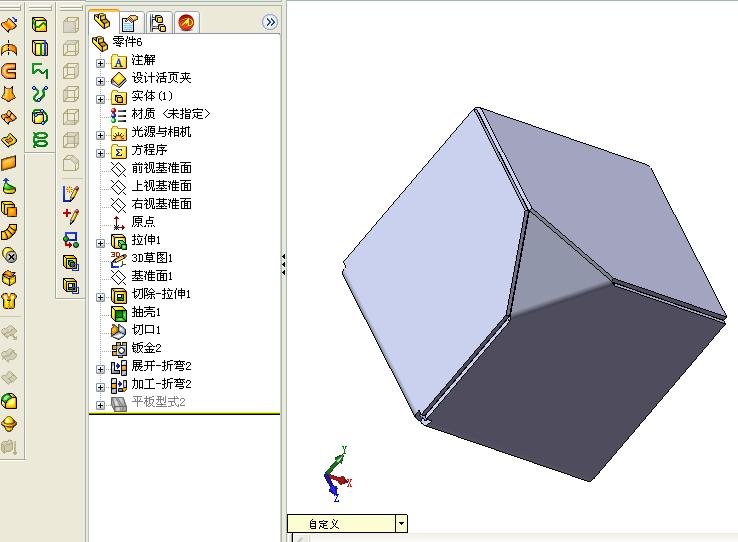Select the 抽壳1 shell feature
Image resolution: width=738 pixels, height=542 pixels.
[136, 312]
